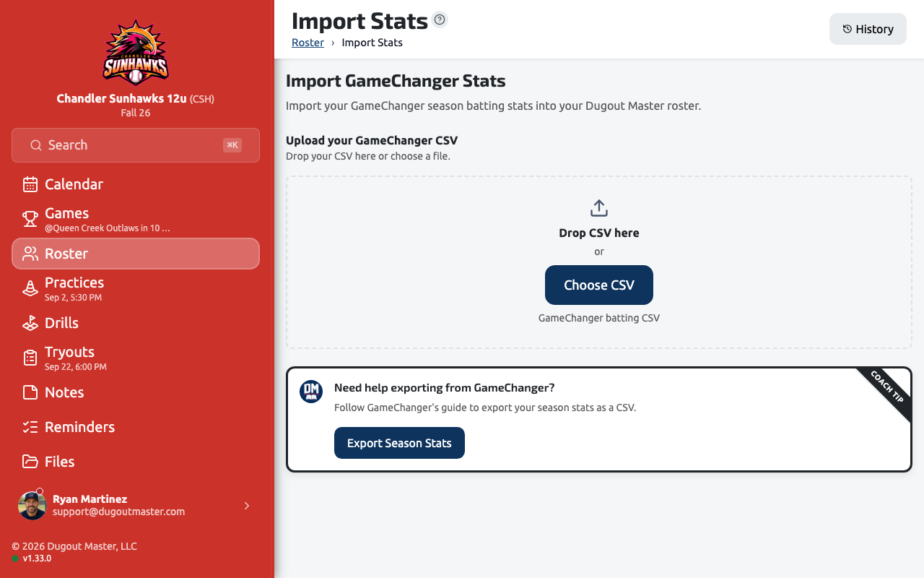Screen dimensions: 924x578
Task: Open the Calendar menu item
Action: 136,184
